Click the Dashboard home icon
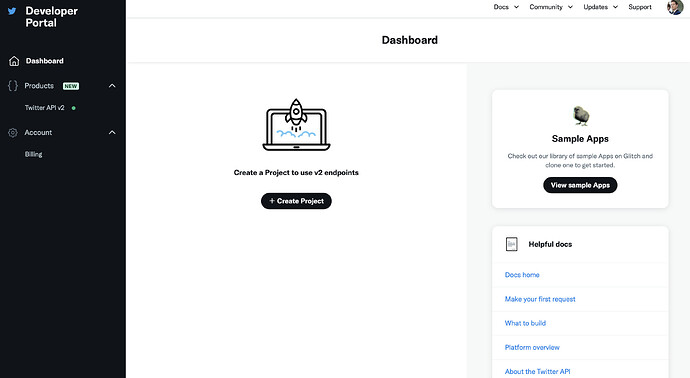This screenshot has height=378, width=690. pyautogui.click(x=14, y=61)
